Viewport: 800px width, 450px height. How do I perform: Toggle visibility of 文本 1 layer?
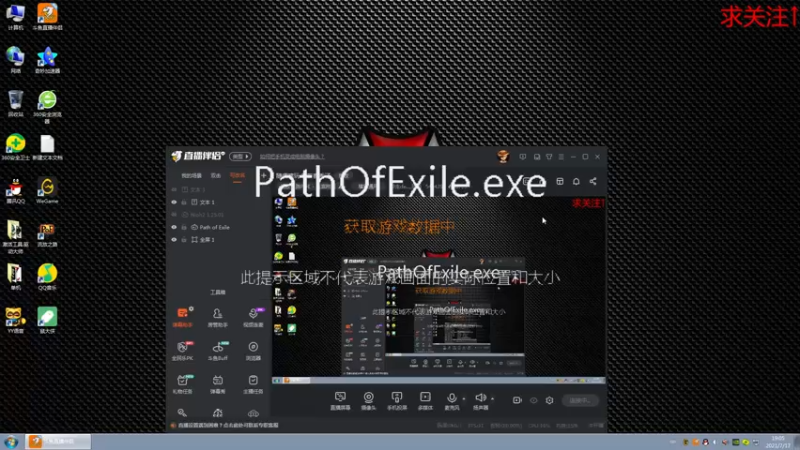pyautogui.click(x=174, y=202)
